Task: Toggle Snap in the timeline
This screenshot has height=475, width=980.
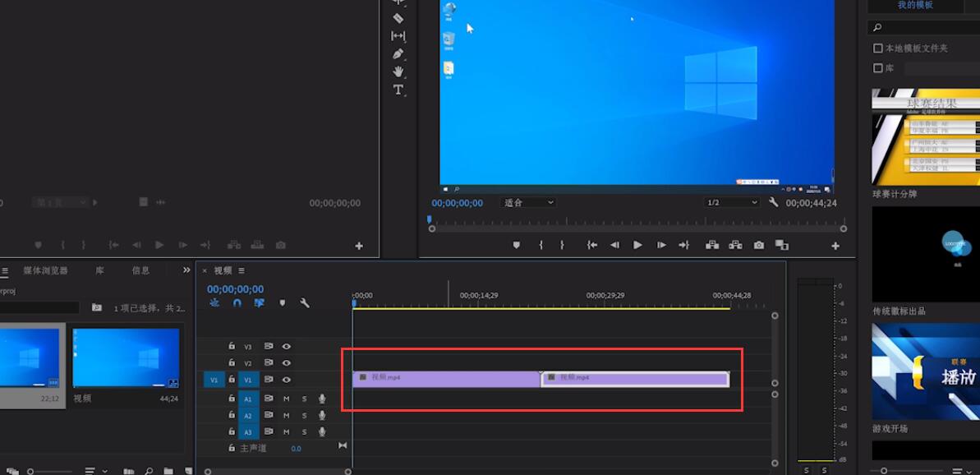Action: coord(237,302)
